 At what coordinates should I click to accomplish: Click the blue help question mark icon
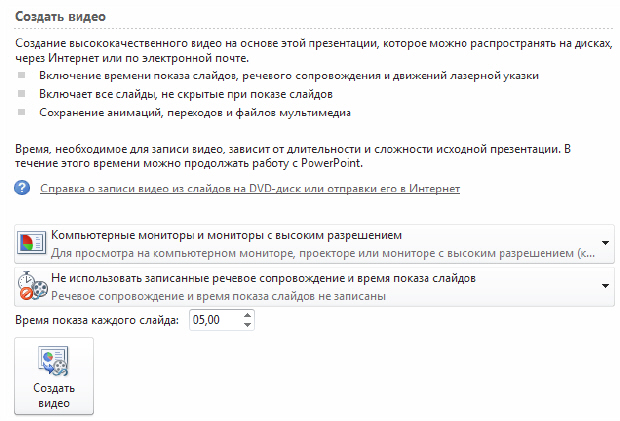[23, 188]
